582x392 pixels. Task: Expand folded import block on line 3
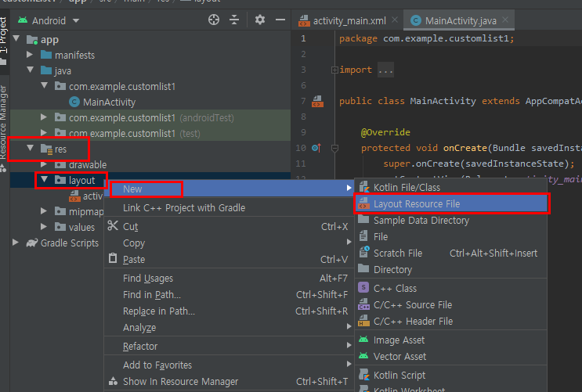coord(334,70)
